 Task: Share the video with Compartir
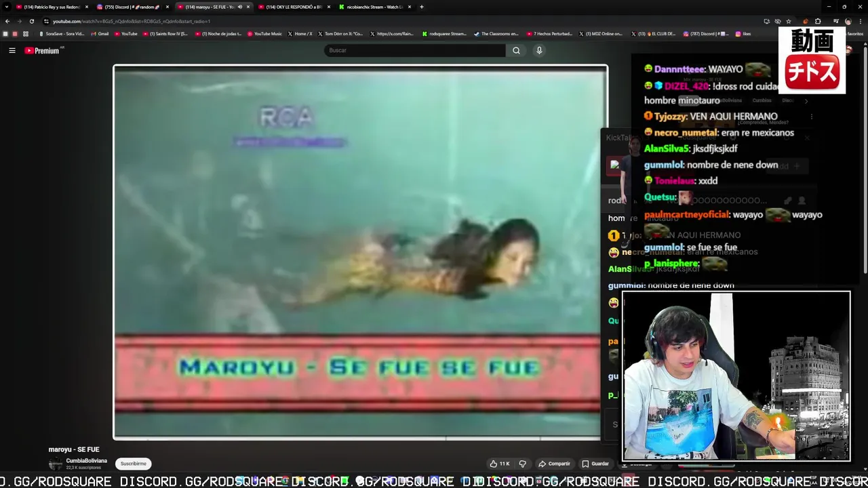pos(554,464)
